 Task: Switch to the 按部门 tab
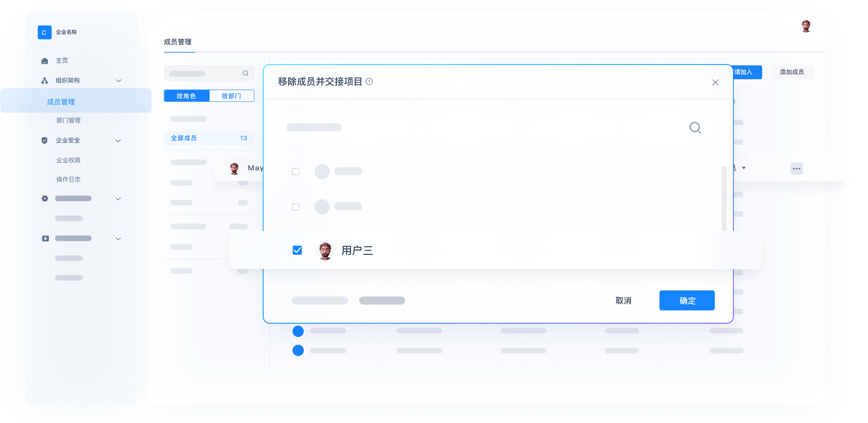[232, 96]
